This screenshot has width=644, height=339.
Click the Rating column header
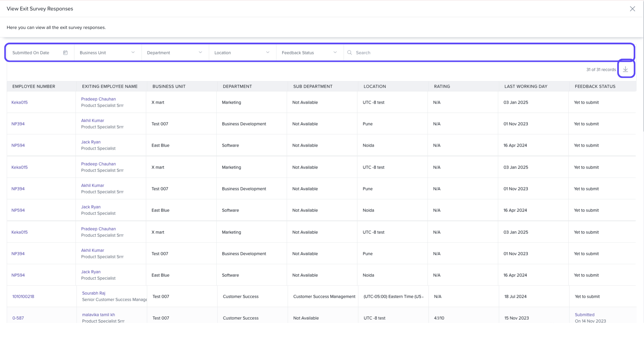[x=442, y=86]
